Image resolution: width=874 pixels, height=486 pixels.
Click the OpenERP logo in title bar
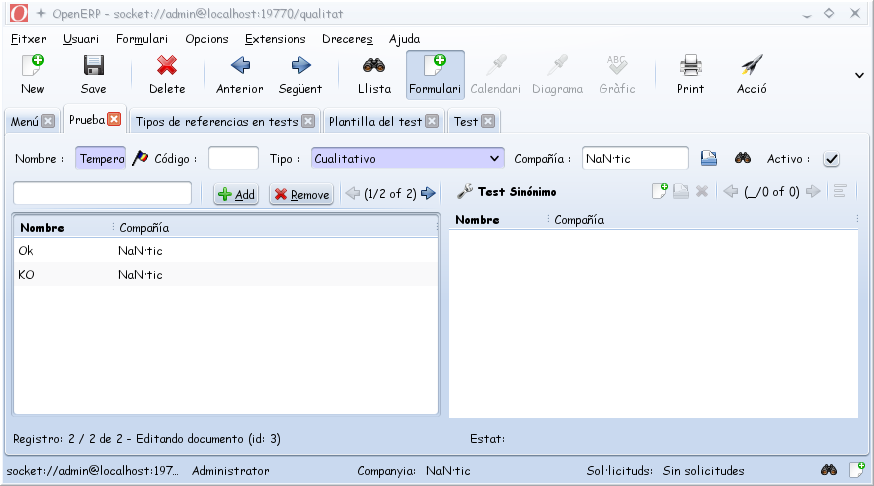point(19,13)
